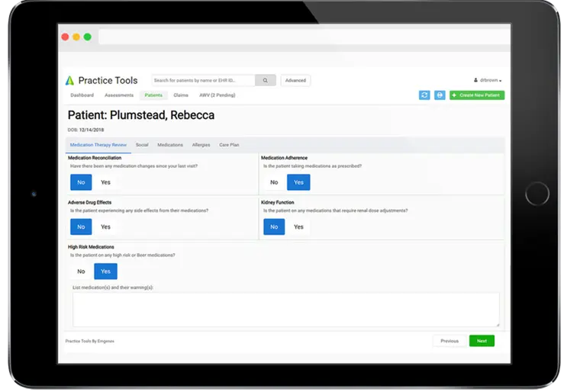564x392 pixels.
Task: Click the green maximize window dot
Action: click(x=88, y=37)
